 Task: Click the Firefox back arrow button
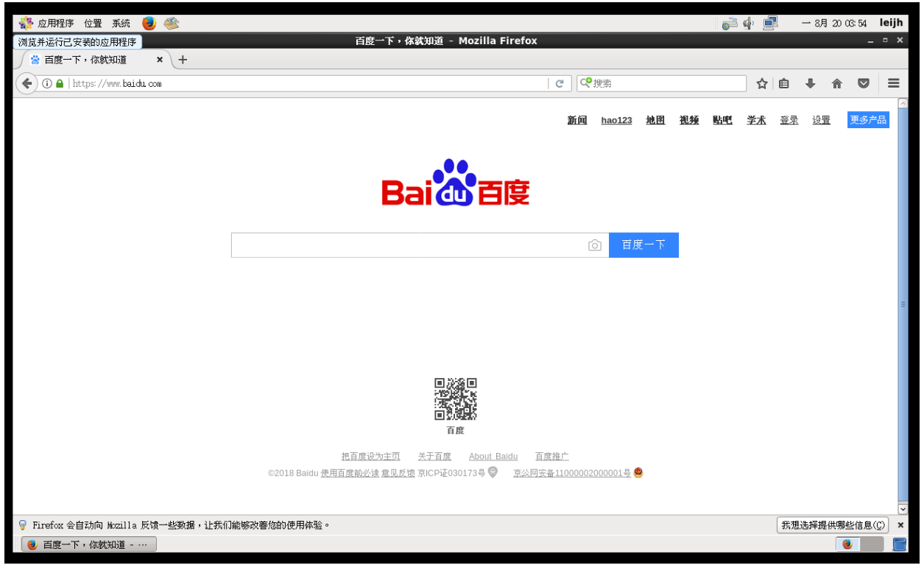pyautogui.click(x=27, y=83)
